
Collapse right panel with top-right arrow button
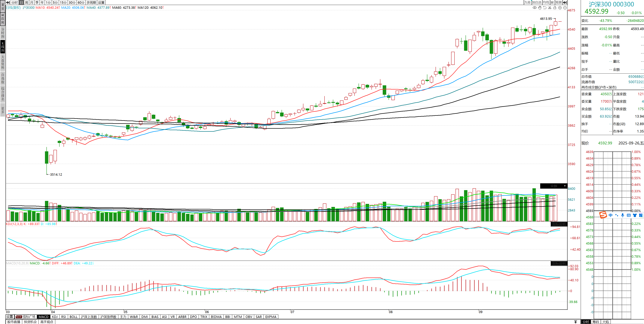[565, 2]
